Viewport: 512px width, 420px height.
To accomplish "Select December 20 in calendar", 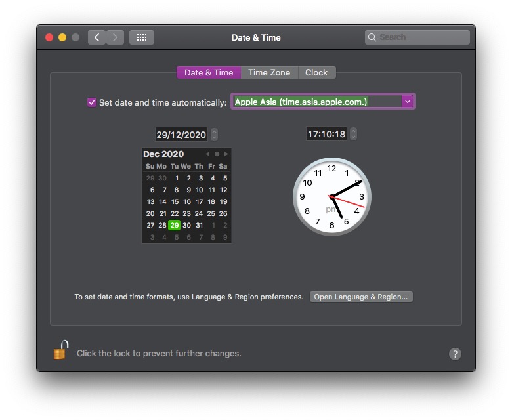I will 150,213.
